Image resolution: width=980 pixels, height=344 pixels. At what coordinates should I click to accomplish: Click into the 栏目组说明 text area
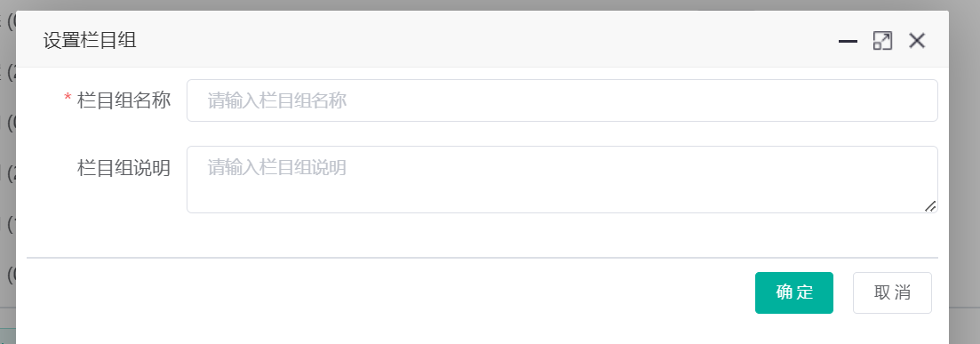562,180
